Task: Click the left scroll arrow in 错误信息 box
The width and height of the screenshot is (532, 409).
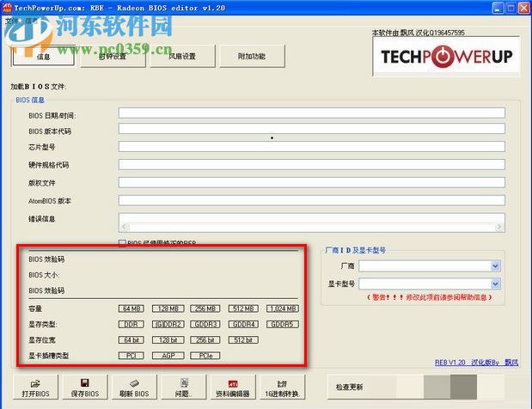Action: 124,227
